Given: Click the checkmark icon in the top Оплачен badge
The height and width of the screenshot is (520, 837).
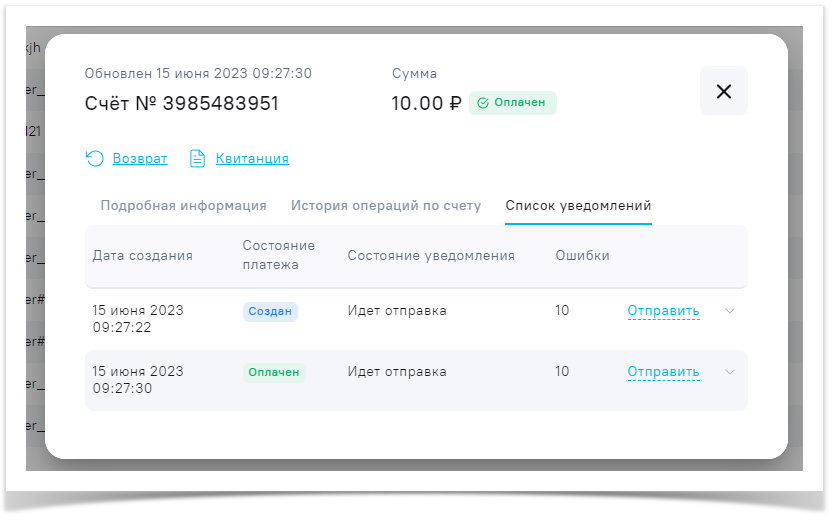Looking at the screenshot, I should [x=483, y=103].
